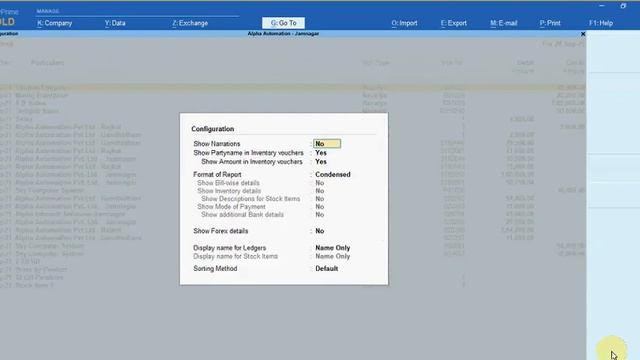Click the G: Go To button

[x=283, y=23]
